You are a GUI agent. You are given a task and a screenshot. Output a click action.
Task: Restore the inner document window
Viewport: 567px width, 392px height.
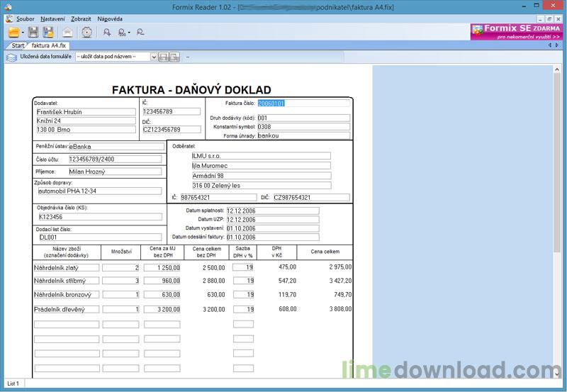[x=549, y=19]
